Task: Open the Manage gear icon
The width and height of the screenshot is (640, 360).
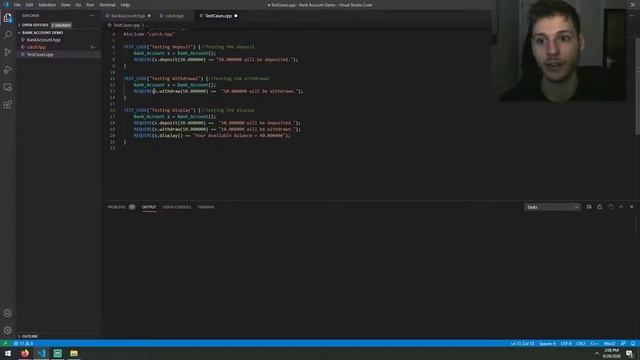Action: click(x=8, y=331)
